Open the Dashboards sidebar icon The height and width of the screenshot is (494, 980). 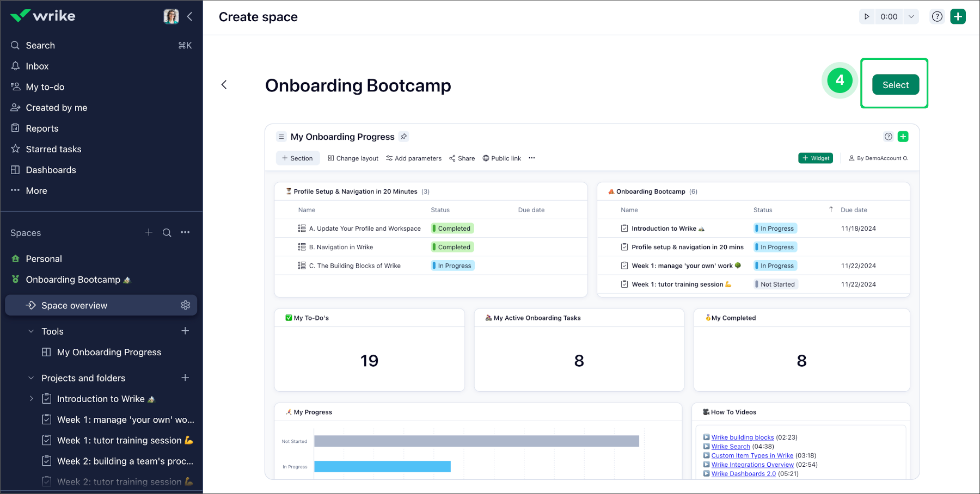click(15, 169)
